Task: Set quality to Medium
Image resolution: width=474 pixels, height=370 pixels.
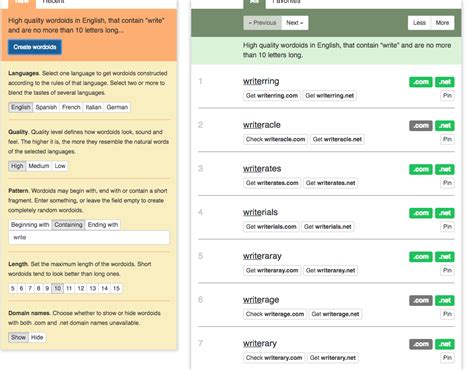Action: 39,166
